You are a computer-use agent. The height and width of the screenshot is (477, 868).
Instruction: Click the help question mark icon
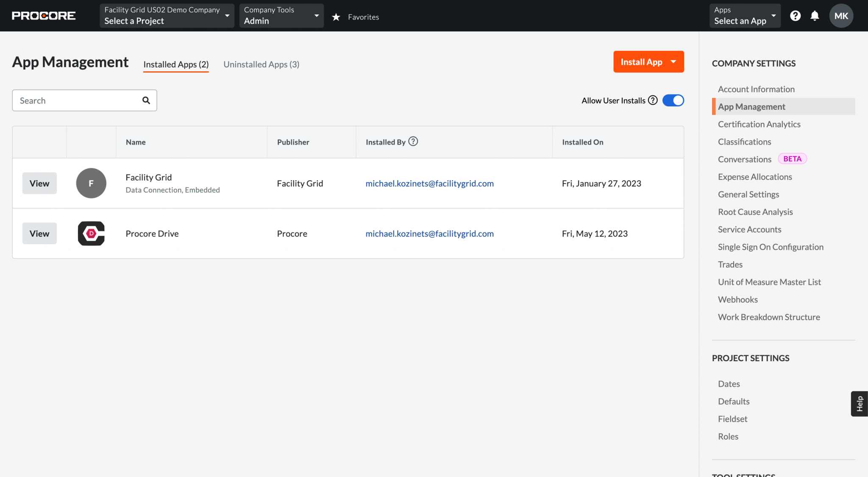click(796, 16)
